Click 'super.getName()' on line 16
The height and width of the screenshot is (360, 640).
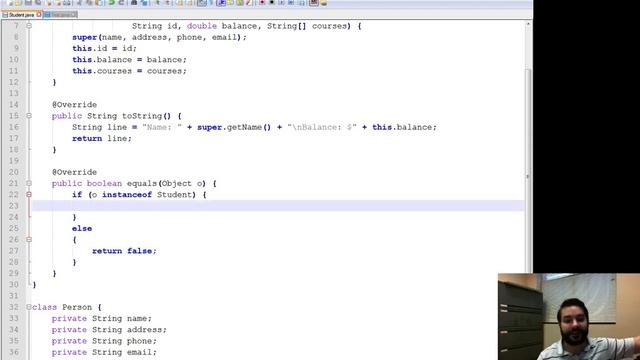coord(234,127)
